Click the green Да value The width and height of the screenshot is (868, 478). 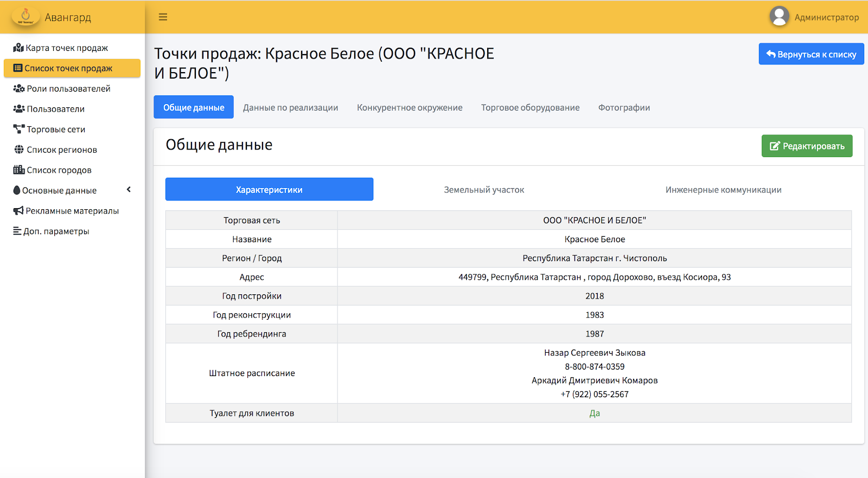click(595, 414)
